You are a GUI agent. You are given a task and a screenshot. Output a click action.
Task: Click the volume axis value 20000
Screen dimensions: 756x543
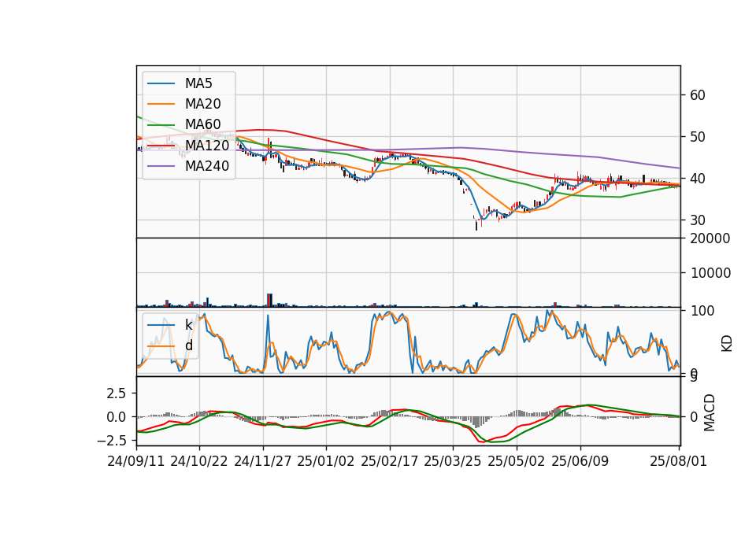[710, 238]
